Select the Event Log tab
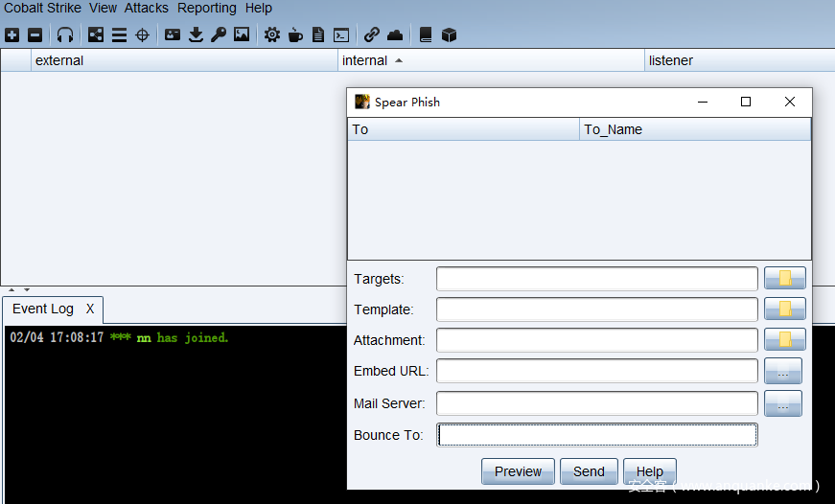Viewport: 835px width, 504px height. click(43, 309)
